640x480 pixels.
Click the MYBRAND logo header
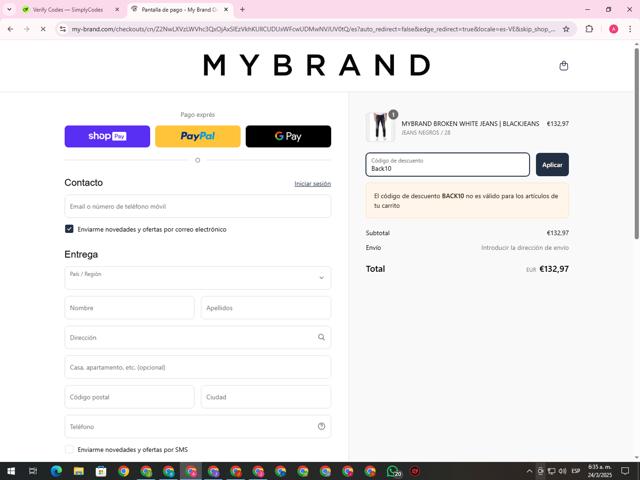[317, 65]
